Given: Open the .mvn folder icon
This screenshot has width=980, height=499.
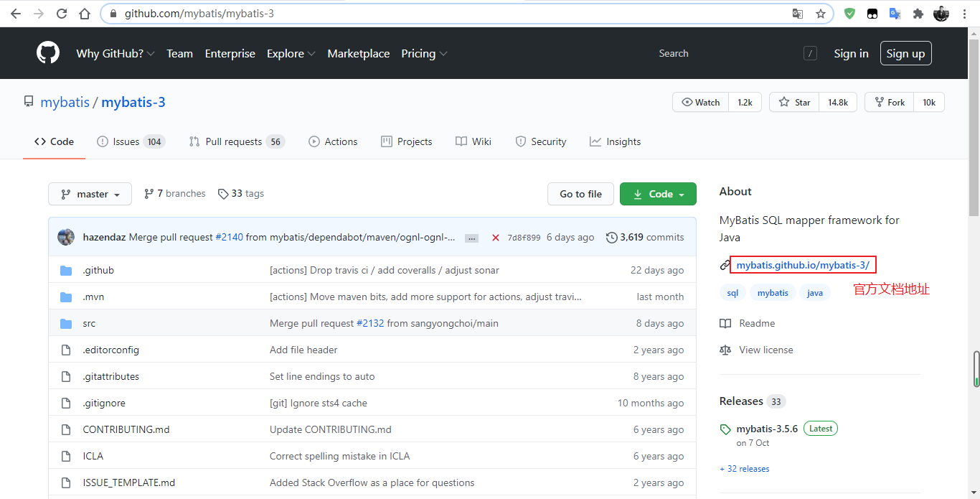Looking at the screenshot, I should click(x=66, y=297).
